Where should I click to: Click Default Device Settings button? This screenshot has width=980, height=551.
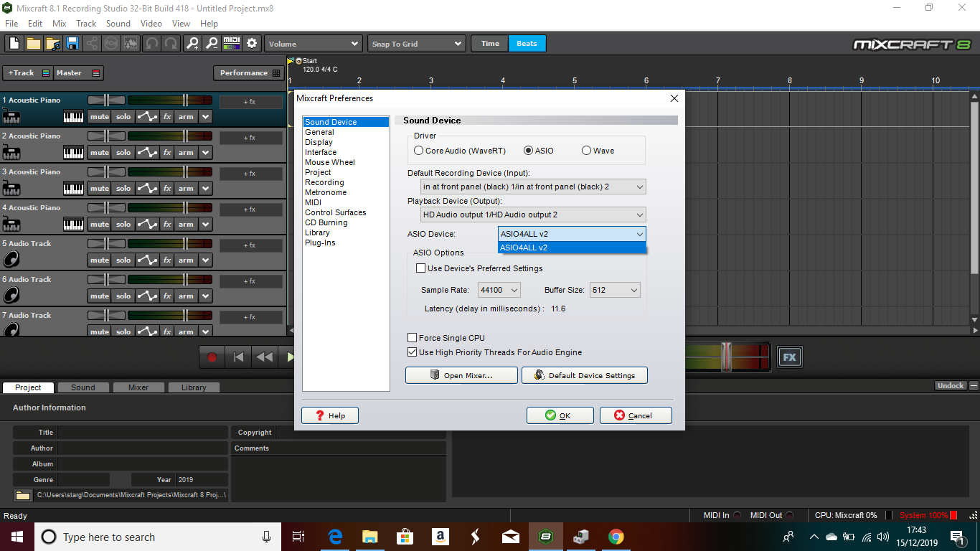pyautogui.click(x=585, y=375)
